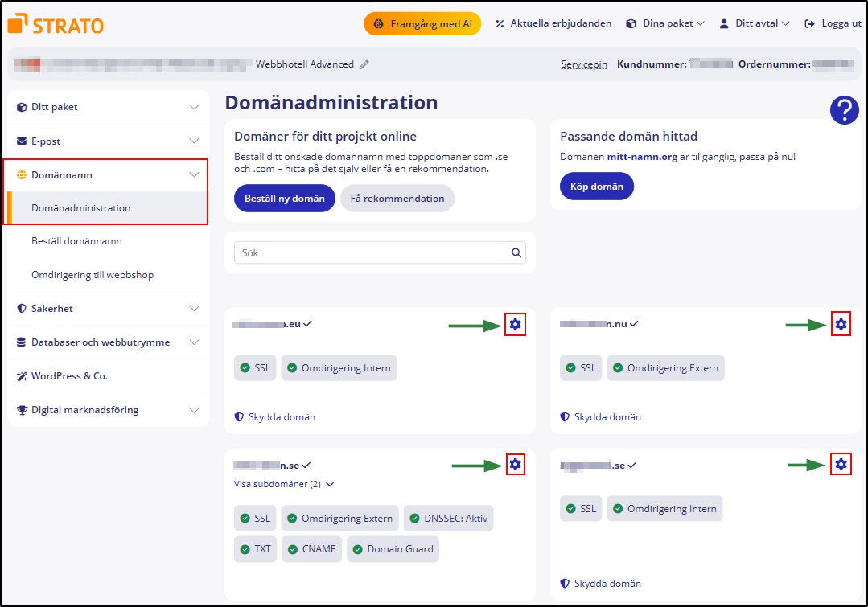Click the STRATO logo
This screenshot has height=607, width=868.
tap(56, 24)
